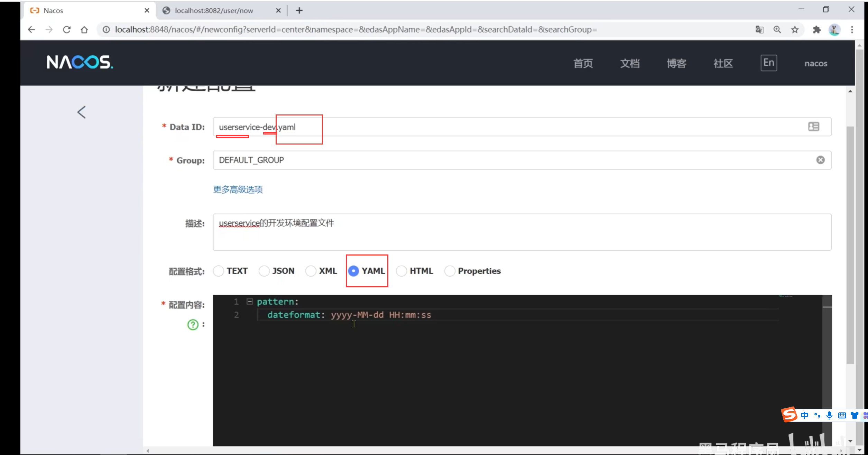
Task: Click the browser reload page icon
Action: coord(67,30)
